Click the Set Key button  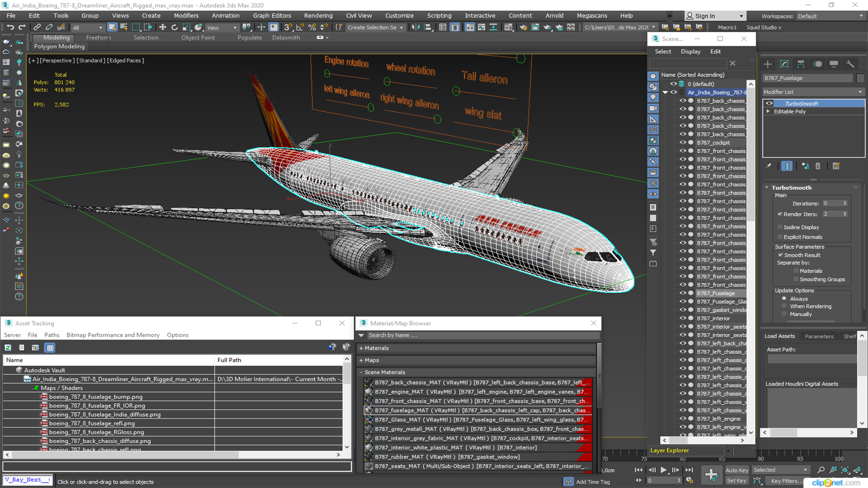coord(736,481)
